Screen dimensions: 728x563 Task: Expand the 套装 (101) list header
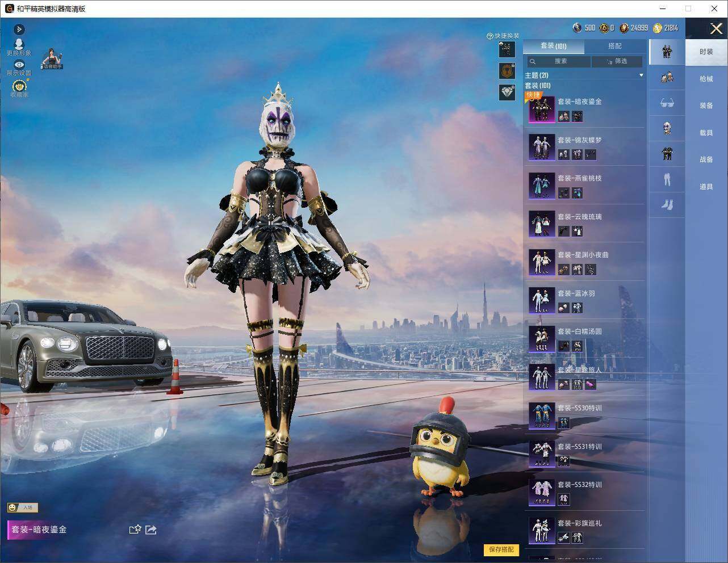point(538,86)
